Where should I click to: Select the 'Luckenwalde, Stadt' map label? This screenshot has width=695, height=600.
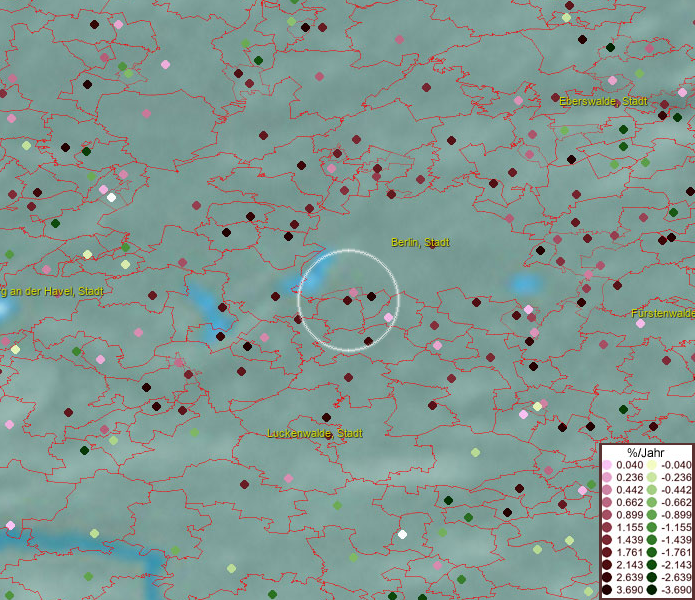315,433
